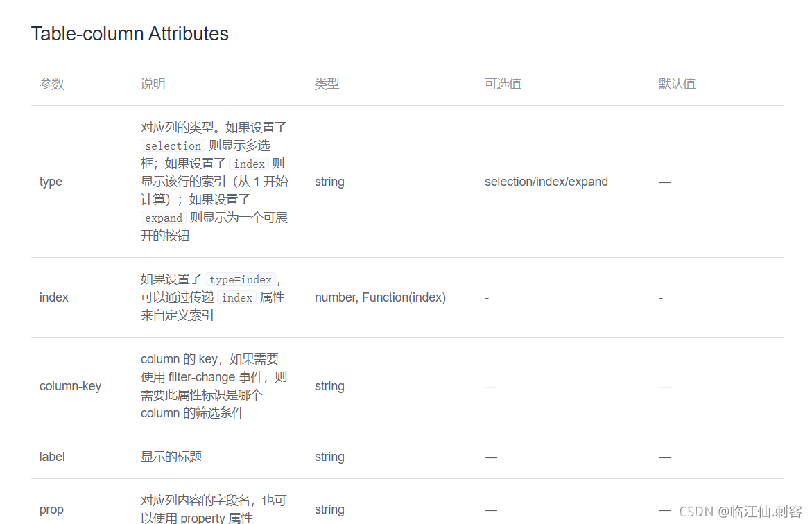Click the 说明 column header

coord(153,83)
